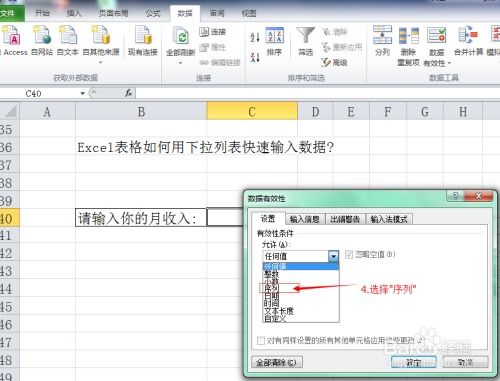The width and height of the screenshot is (500, 381).
Task: Expand the Name Box dropdown arrow
Action: point(83,94)
